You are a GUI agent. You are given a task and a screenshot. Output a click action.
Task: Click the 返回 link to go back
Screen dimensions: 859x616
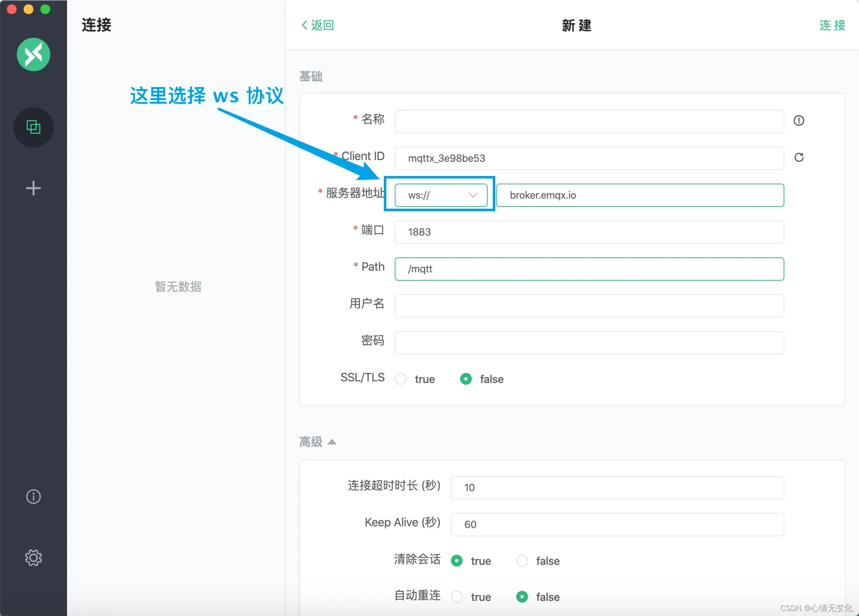point(321,25)
